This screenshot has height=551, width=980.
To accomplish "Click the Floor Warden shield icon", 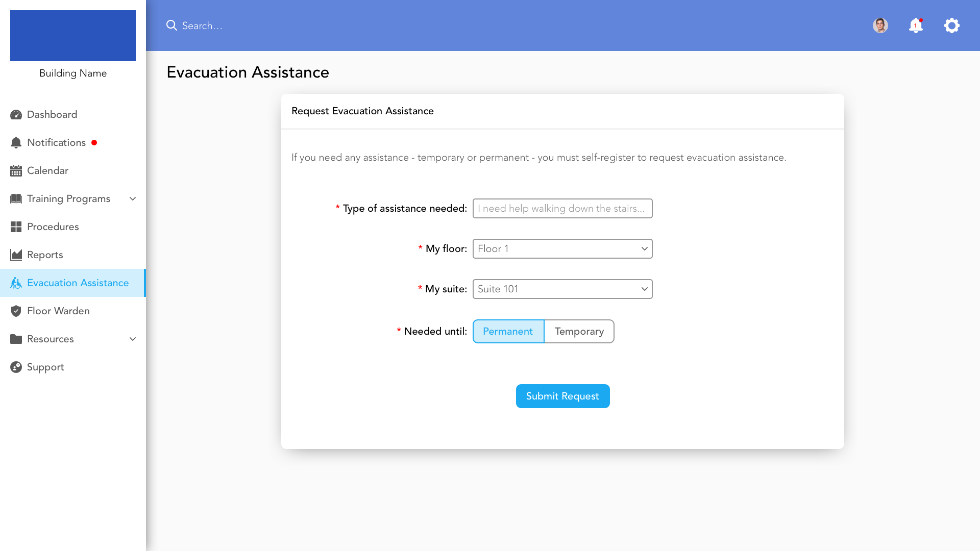I will pyautogui.click(x=16, y=311).
